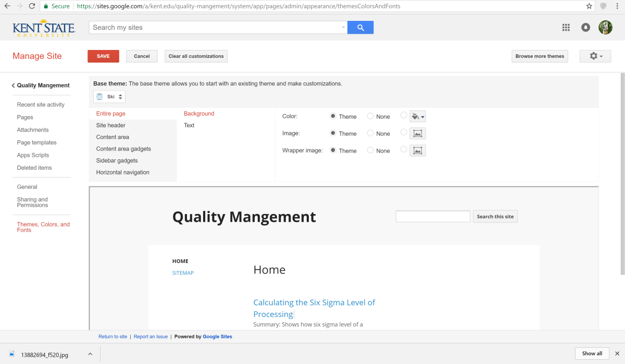
Task: Select None radio for Image
Action: (x=371, y=133)
